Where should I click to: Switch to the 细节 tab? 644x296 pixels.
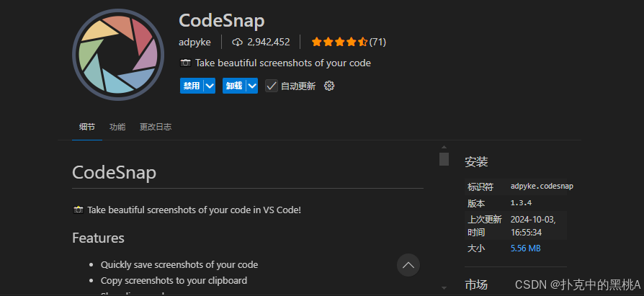coord(87,127)
